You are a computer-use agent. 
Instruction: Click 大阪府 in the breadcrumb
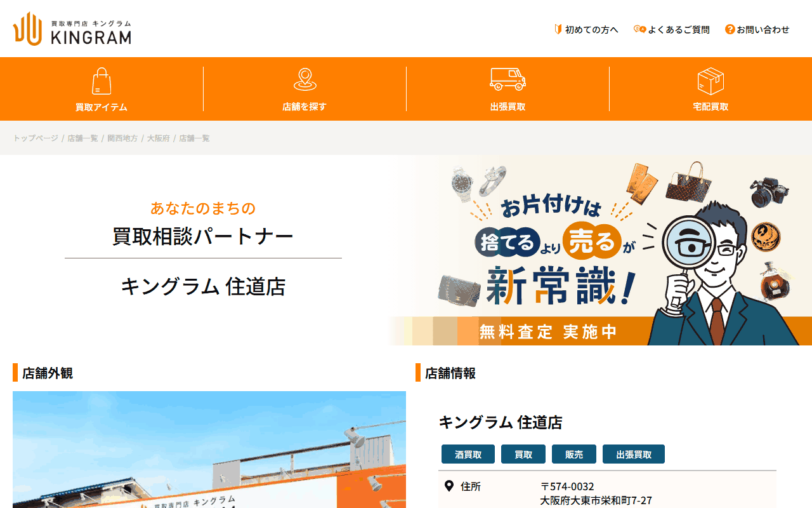[159, 138]
